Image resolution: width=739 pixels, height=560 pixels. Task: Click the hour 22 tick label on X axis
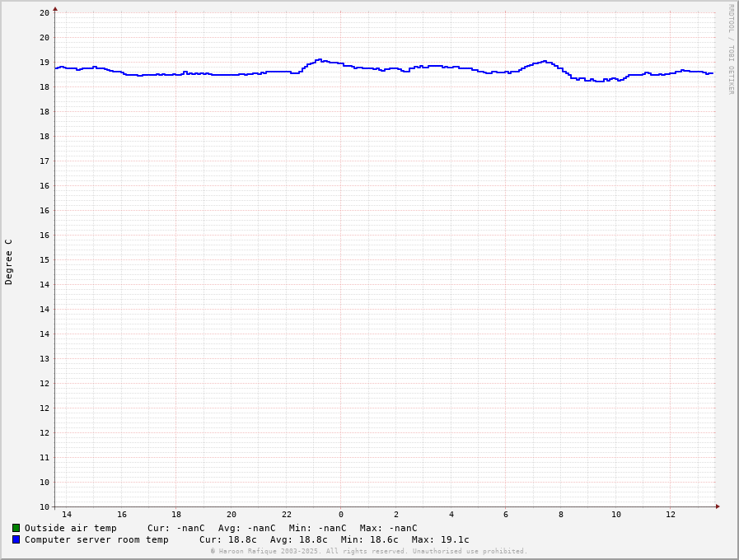point(286,515)
